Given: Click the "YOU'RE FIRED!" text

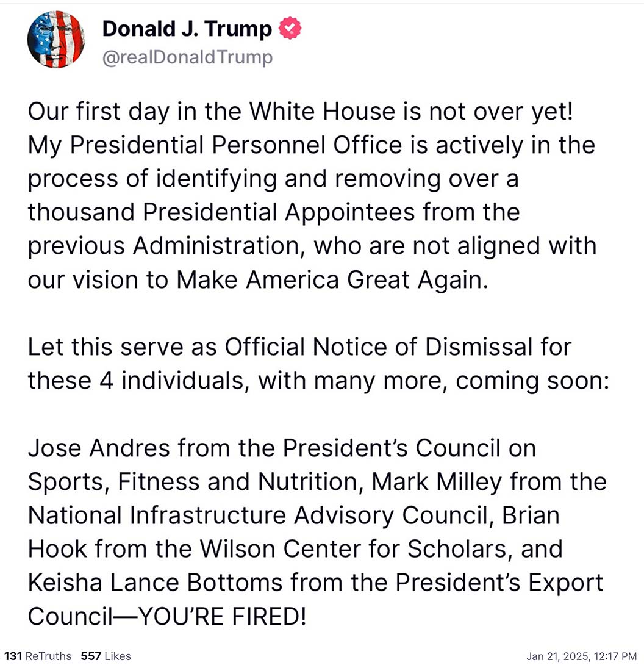Looking at the screenshot, I should pyautogui.click(x=223, y=617).
